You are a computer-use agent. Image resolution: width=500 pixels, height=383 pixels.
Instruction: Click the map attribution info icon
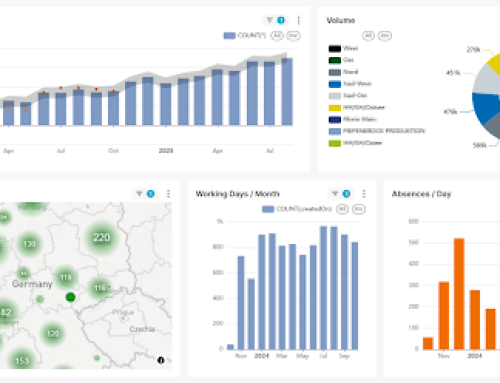(x=161, y=360)
